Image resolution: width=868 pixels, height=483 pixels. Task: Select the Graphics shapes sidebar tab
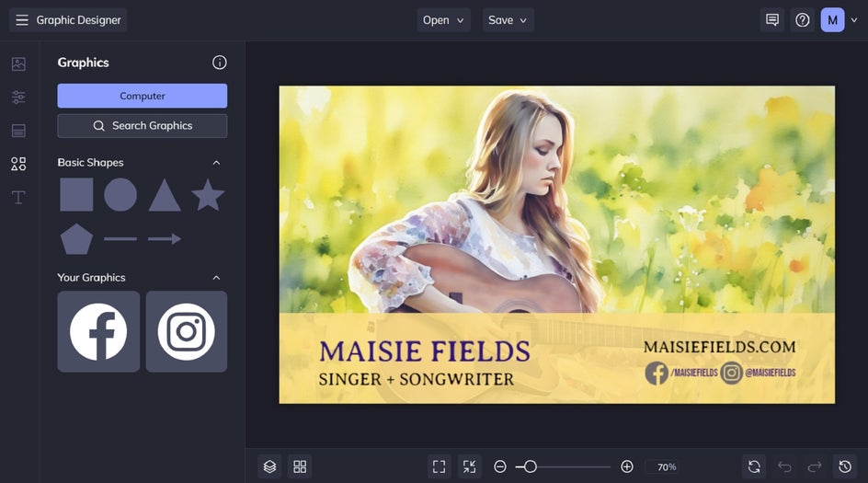[x=18, y=164]
